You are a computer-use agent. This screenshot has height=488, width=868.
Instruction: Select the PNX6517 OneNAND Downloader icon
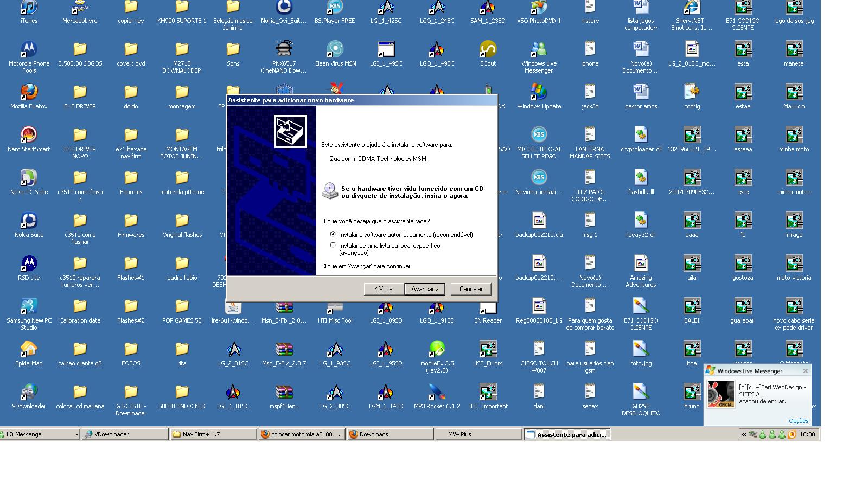[x=284, y=50]
